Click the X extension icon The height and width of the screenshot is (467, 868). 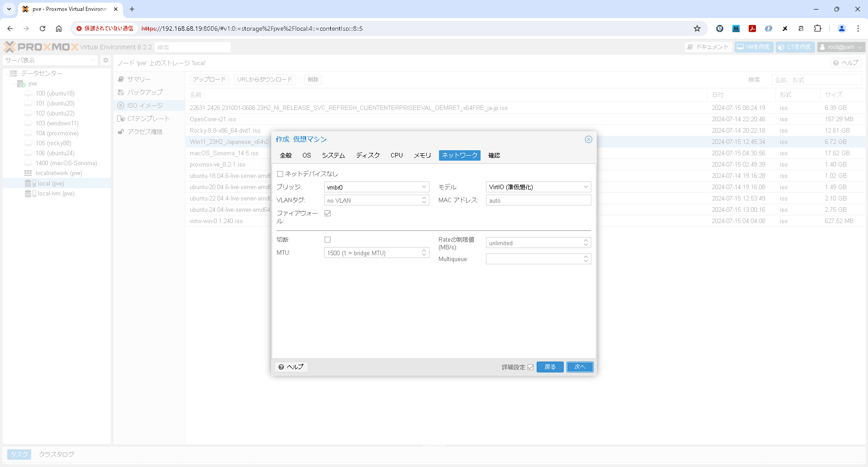pyautogui.click(x=785, y=29)
